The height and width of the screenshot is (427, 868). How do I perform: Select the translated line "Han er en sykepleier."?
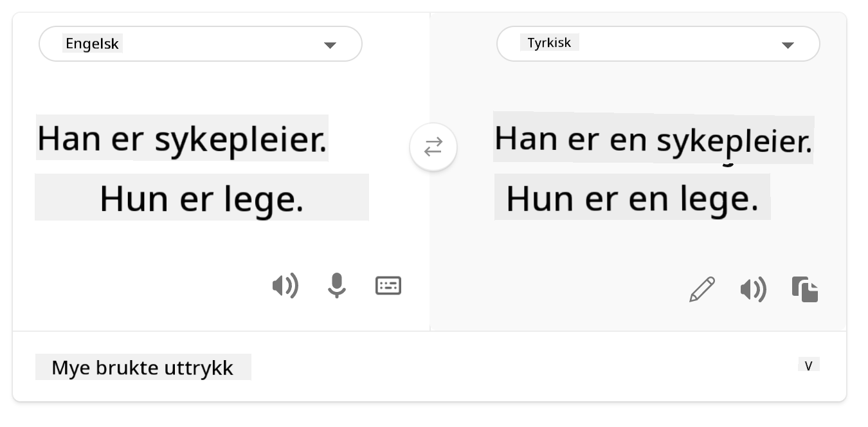[653, 140]
